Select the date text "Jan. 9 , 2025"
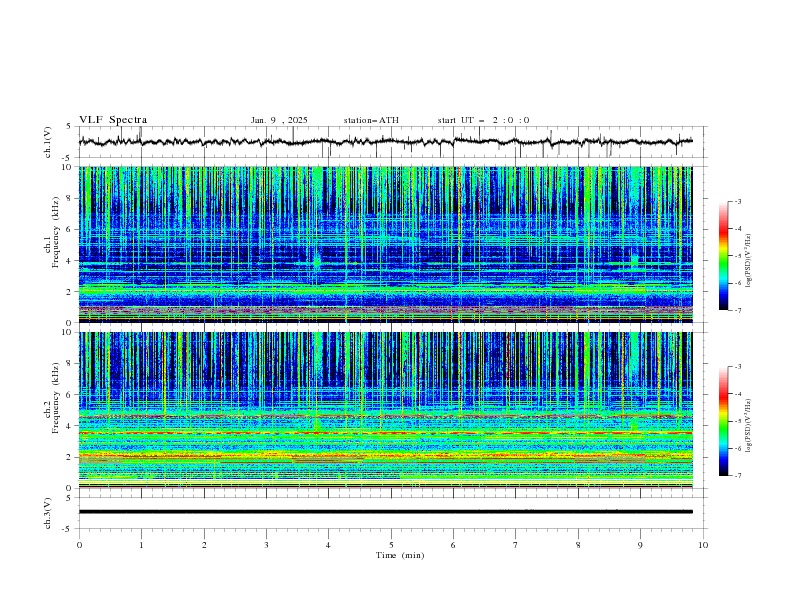The image size is (792, 612). tap(279, 120)
